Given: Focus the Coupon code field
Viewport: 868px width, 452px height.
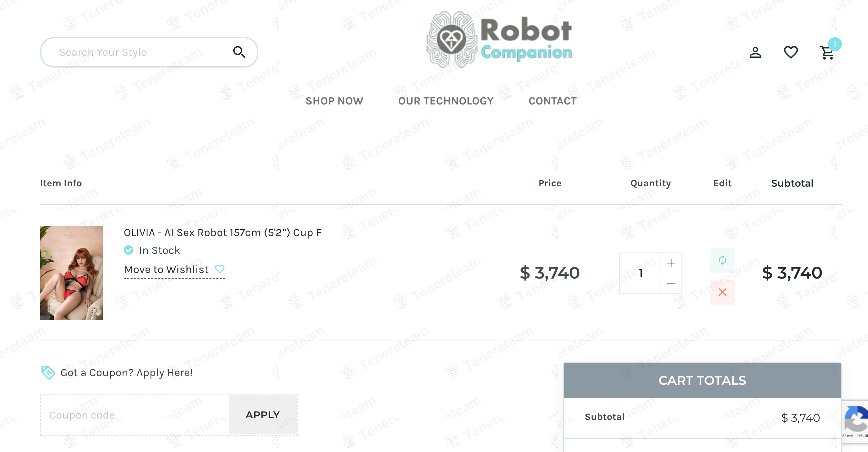Looking at the screenshot, I should pos(135,415).
